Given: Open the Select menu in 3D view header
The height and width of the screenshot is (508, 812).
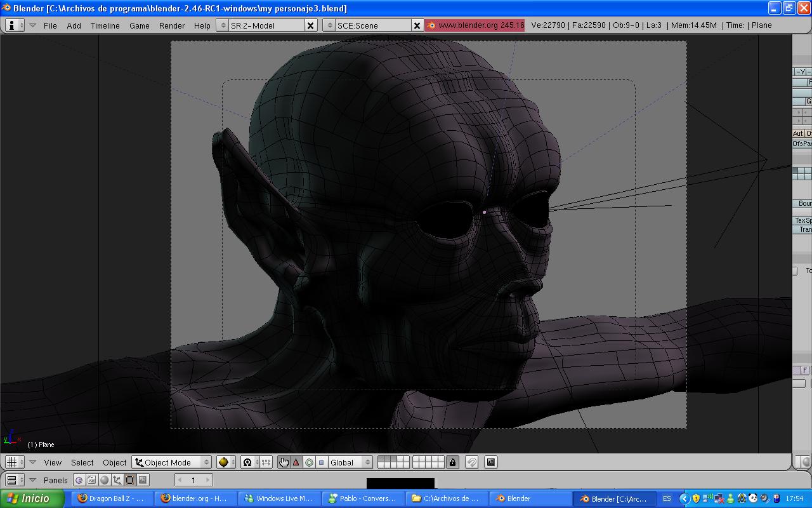Looking at the screenshot, I should pyautogui.click(x=82, y=462).
